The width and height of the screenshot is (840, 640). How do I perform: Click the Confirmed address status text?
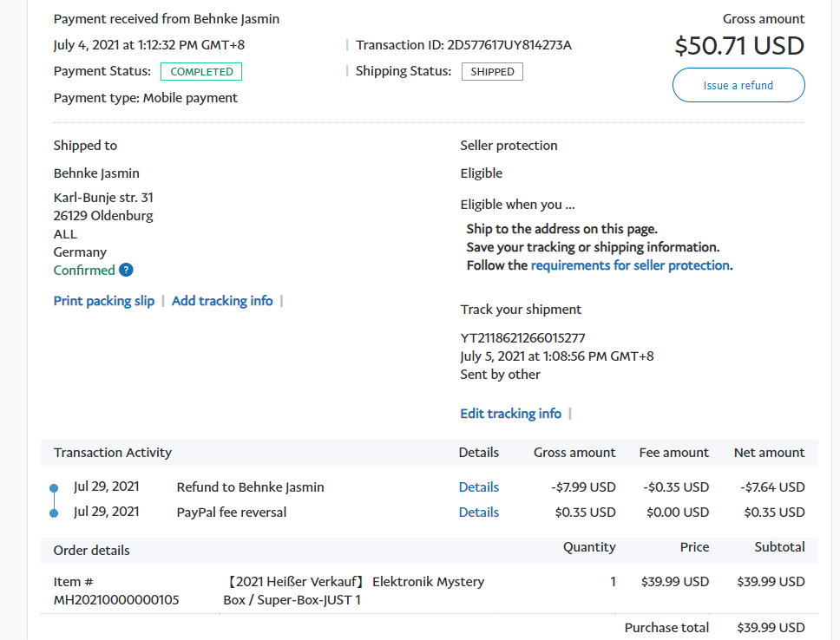[84, 271]
